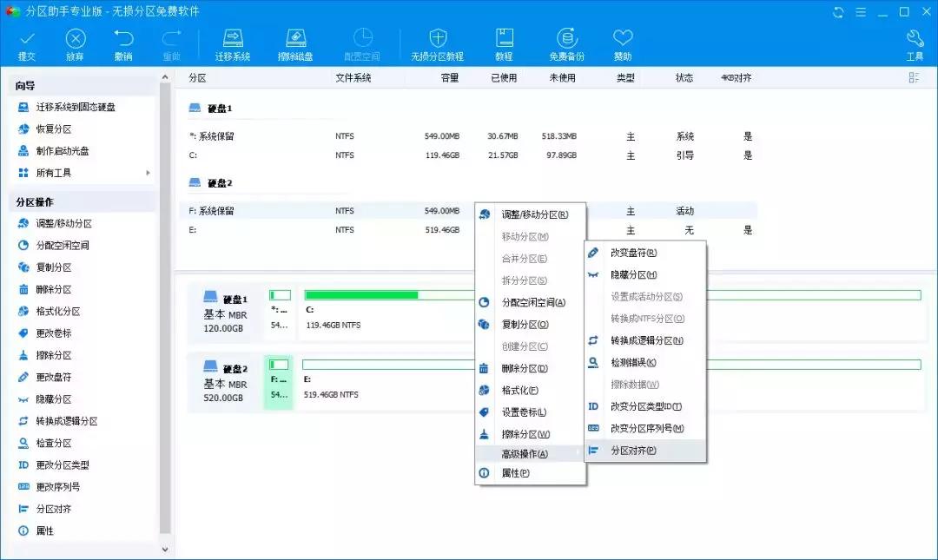Click the 赞助 heart icon
Viewport: 938px width, 560px height.
pos(622,43)
